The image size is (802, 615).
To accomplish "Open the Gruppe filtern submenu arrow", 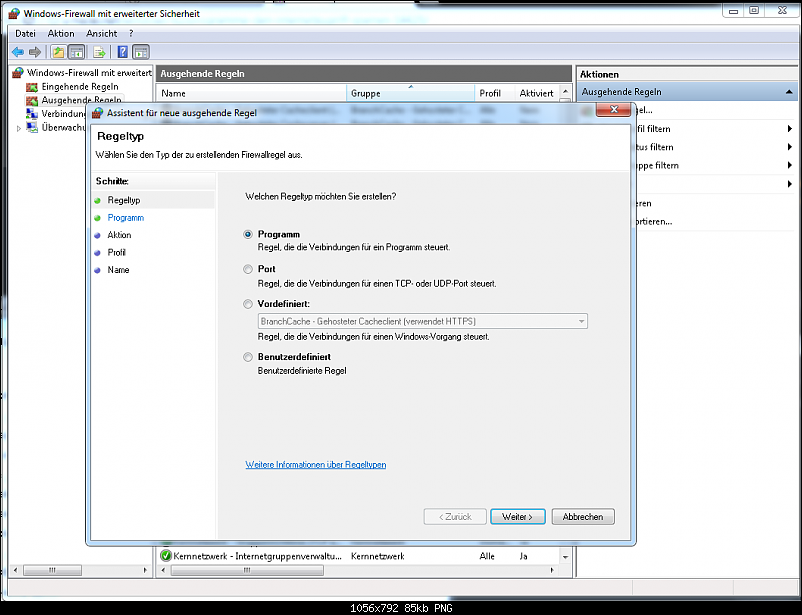I will coord(790,165).
